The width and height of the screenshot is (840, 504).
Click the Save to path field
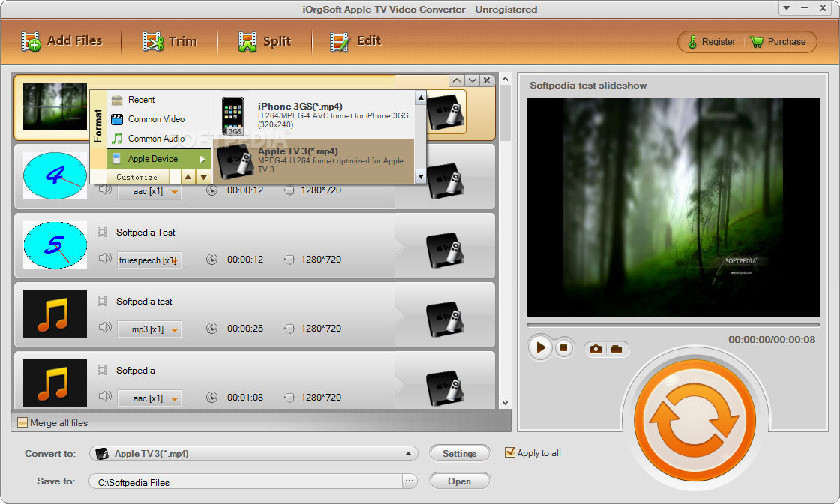[x=245, y=482]
